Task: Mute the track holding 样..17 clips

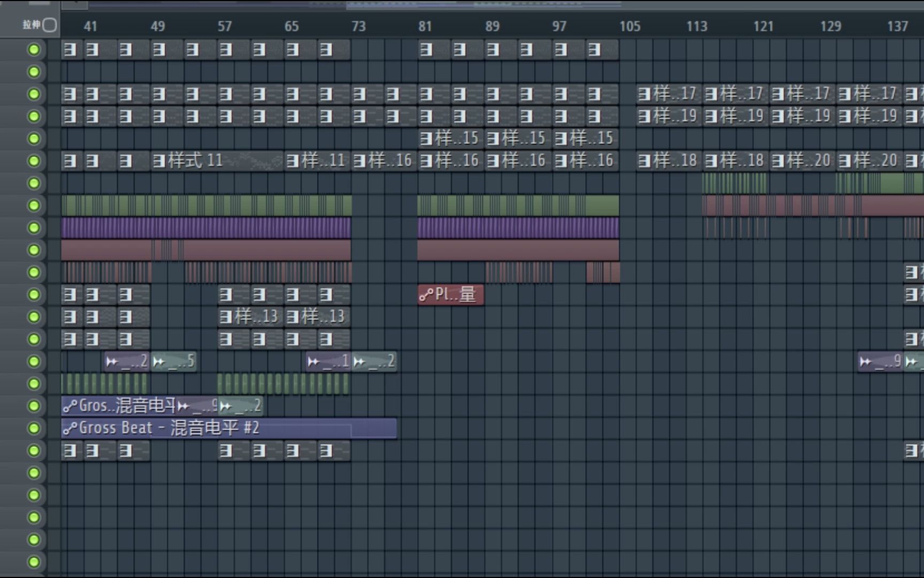Action: click(x=34, y=94)
